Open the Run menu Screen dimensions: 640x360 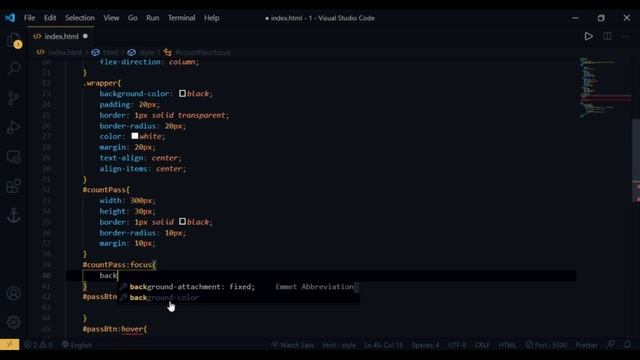pos(153,18)
